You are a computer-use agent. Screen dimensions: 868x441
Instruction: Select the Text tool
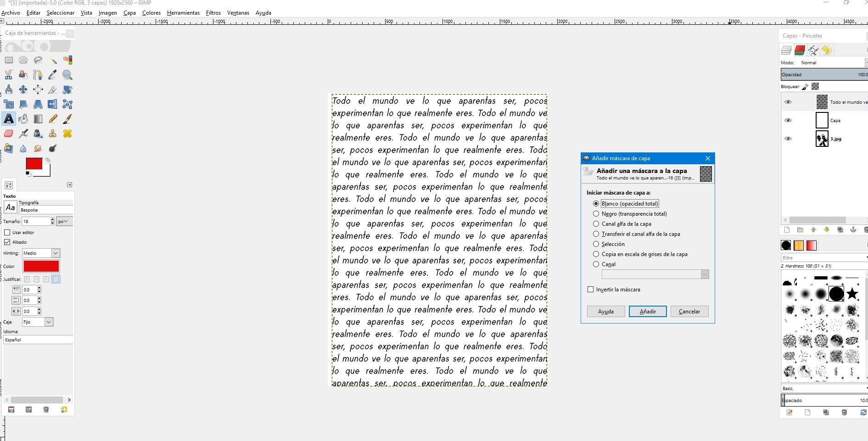(9, 119)
